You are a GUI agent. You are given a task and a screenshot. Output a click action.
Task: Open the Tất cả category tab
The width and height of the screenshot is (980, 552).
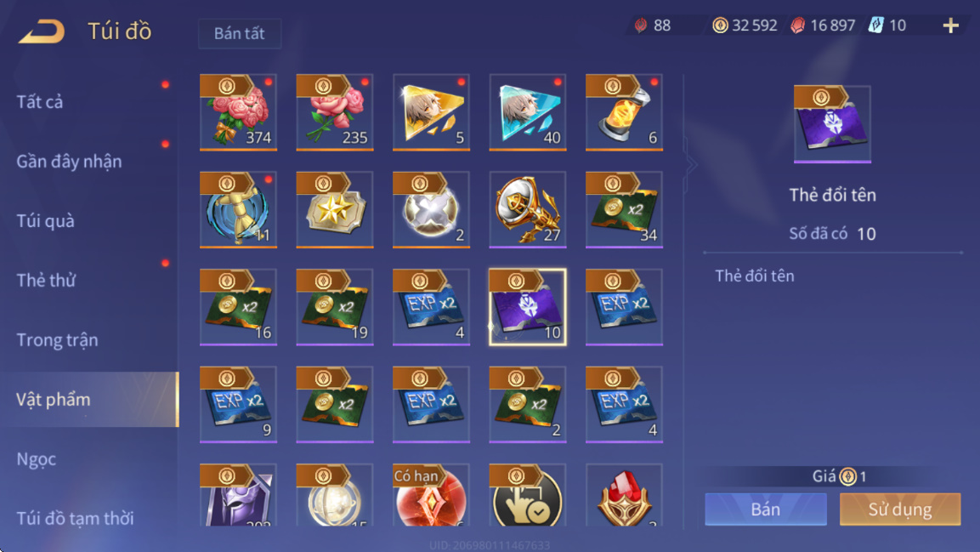click(x=40, y=102)
